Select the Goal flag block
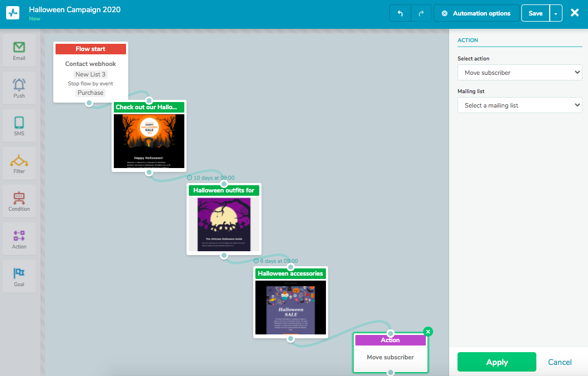The image size is (588, 376). click(x=19, y=276)
